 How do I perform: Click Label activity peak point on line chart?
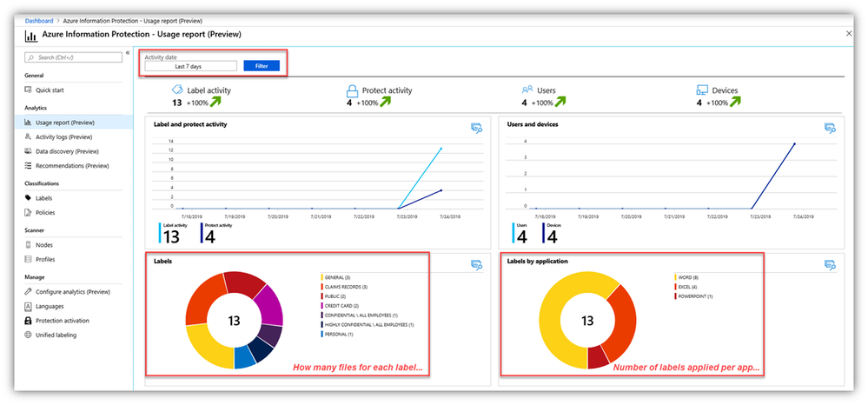(441, 149)
